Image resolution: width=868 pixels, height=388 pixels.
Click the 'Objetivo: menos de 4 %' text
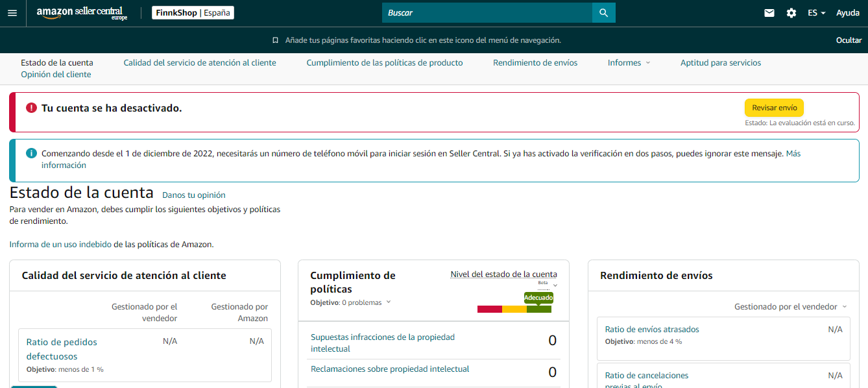tap(644, 342)
